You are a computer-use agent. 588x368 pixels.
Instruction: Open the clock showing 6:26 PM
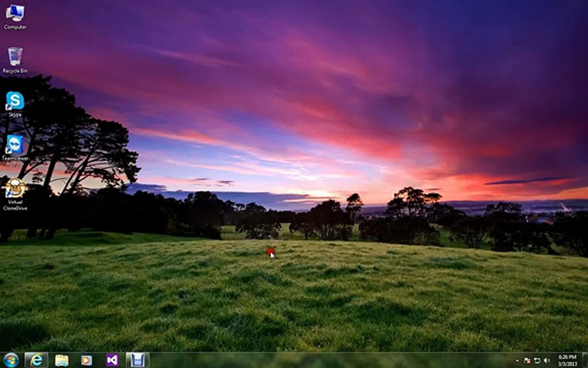(567, 361)
